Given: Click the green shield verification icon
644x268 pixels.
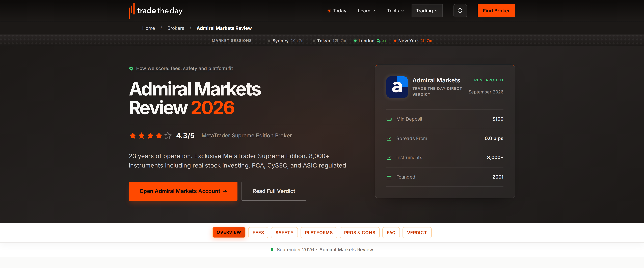Looking at the screenshot, I should coord(131,69).
